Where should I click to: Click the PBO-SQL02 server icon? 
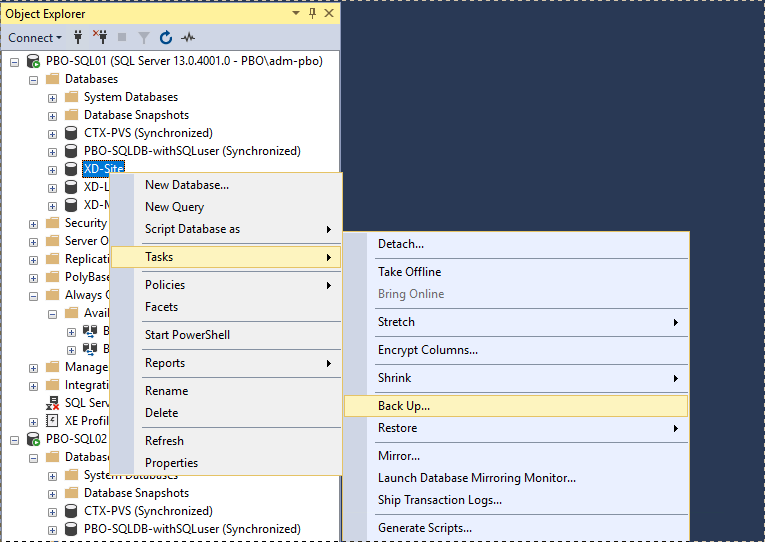pos(33,439)
